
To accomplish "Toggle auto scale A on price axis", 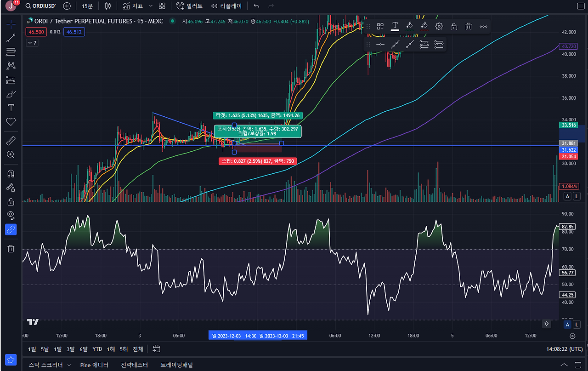I will pyautogui.click(x=567, y=196).
